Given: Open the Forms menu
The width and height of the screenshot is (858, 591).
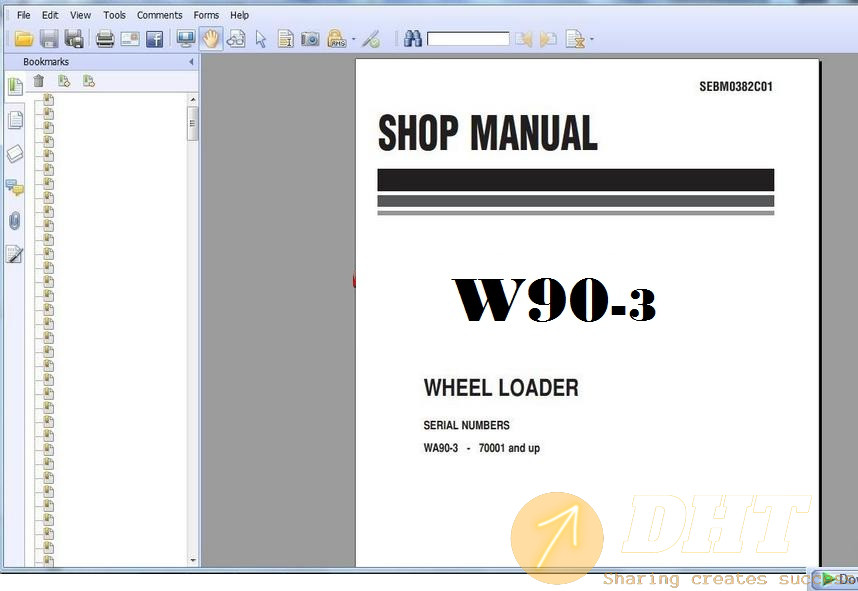Looking at the screenshot, I should 206,15.
